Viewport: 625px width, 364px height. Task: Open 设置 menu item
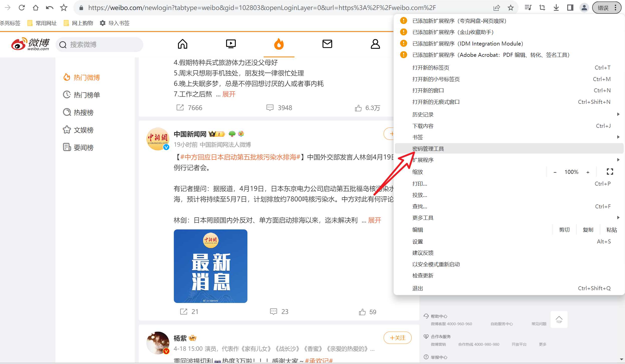[x=509, y=242]
